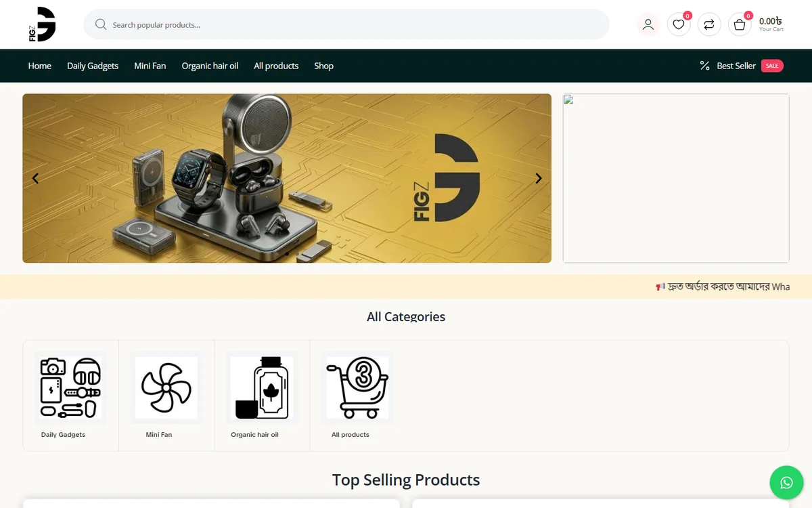Image resolution: width=812 pixels, height=508 pixels.
Task: Click the FIGZ logo in header
Action: [42, 24]
